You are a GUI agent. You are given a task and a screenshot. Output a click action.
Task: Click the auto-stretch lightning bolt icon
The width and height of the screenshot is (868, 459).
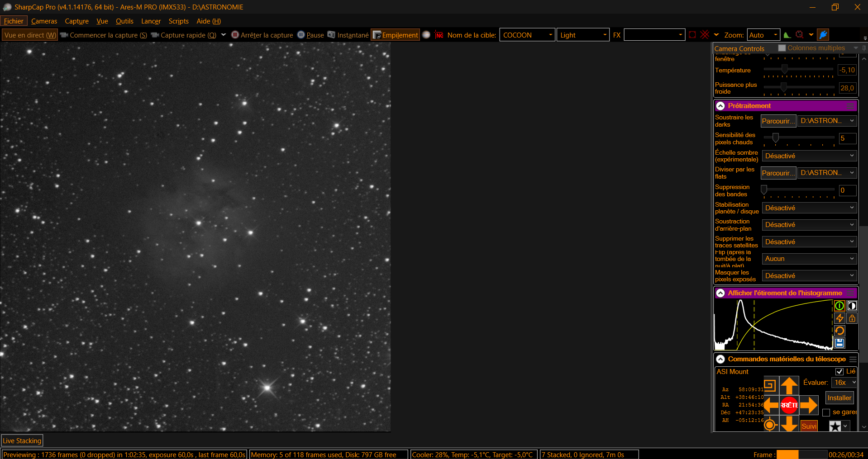pos(839,318)
